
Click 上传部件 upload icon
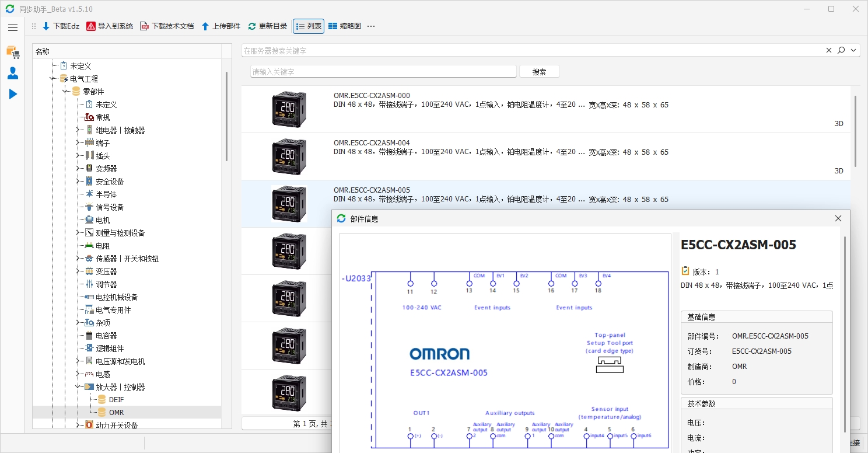coord(205,26)
